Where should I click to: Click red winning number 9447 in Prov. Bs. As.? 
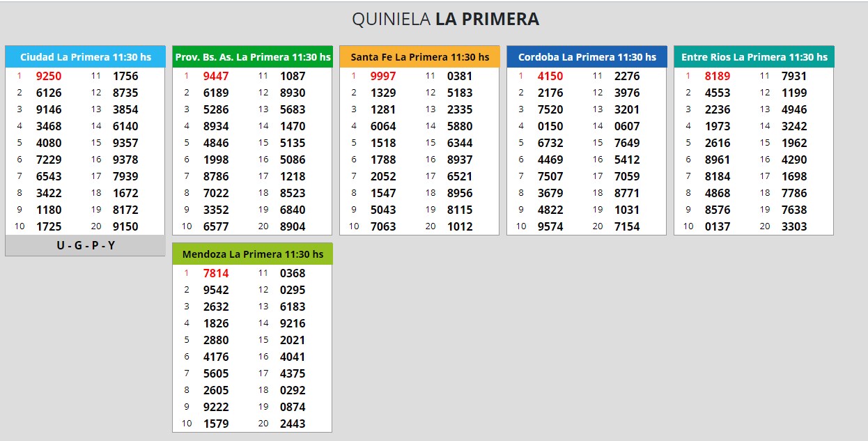[216, 76]
